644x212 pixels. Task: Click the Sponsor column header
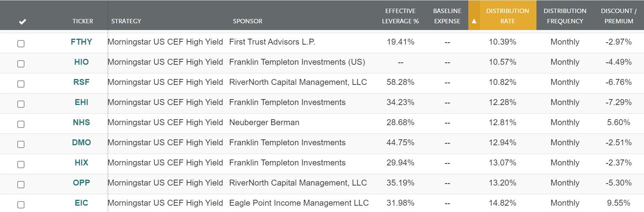(x=247, y=21)
